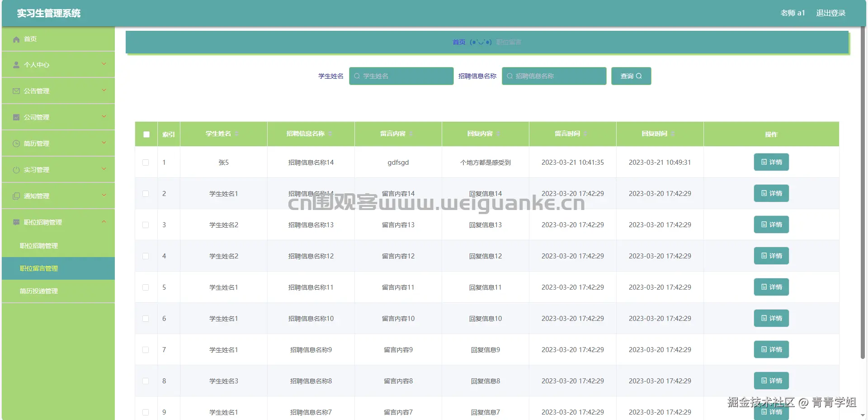868x420 pixels.
Task: Open 详情 for row 1 张5
Action: click(x=771, y=162)
